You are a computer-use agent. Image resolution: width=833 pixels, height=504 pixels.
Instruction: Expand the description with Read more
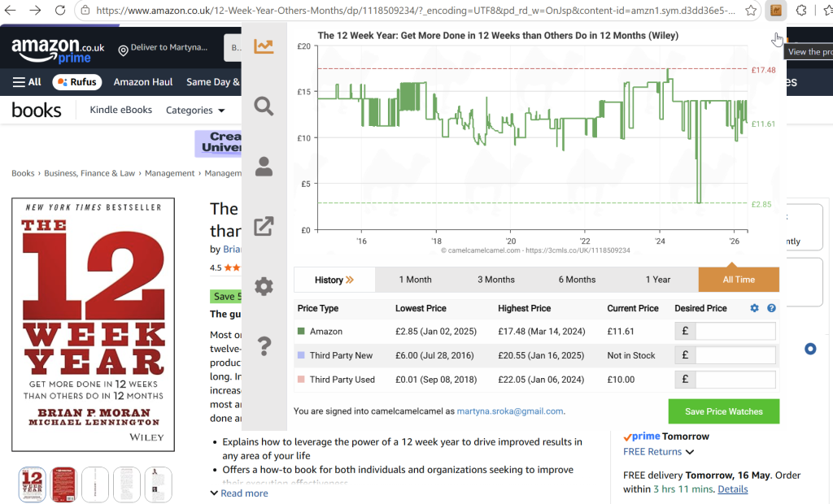click(x=239, y=493)
